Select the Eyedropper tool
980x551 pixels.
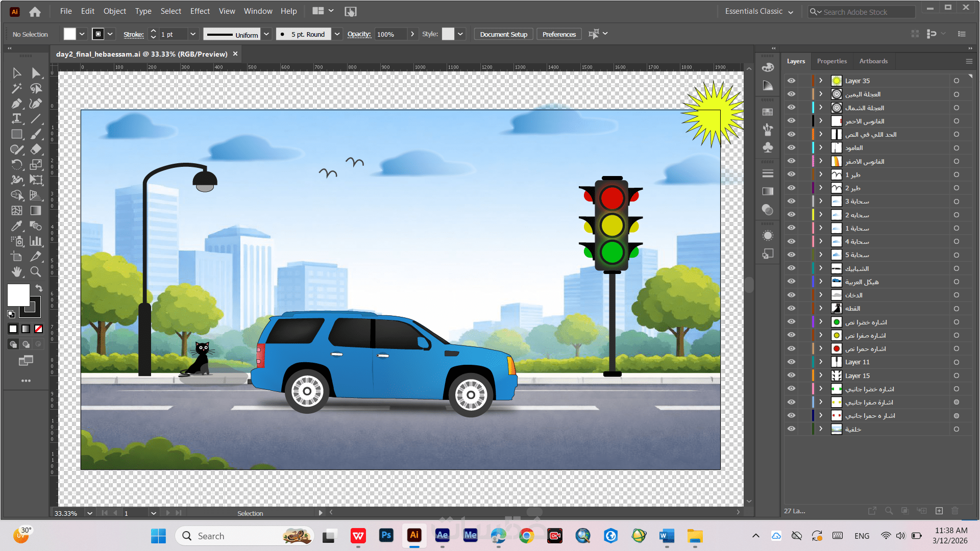[16, 226]
